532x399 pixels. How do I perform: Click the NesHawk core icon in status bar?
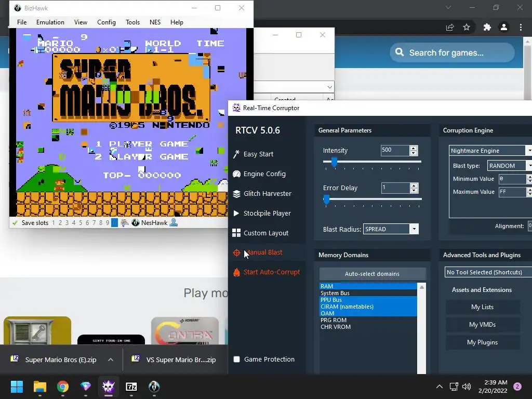click(x=136, y=222)
